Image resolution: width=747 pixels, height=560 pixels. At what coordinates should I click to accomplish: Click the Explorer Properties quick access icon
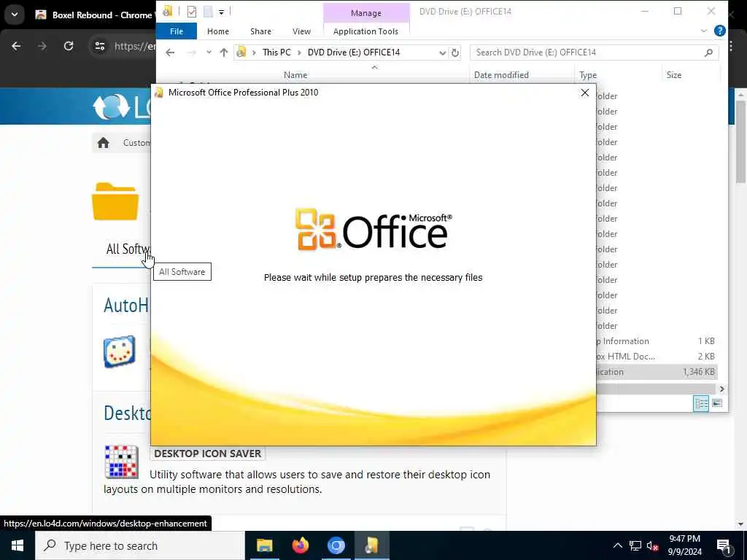(x=192, y=12)
